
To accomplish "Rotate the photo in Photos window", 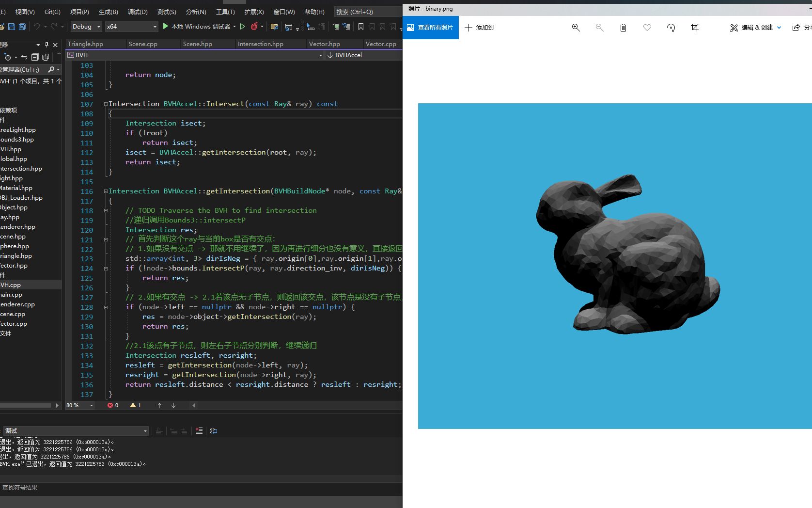I will tap(671, 28).
